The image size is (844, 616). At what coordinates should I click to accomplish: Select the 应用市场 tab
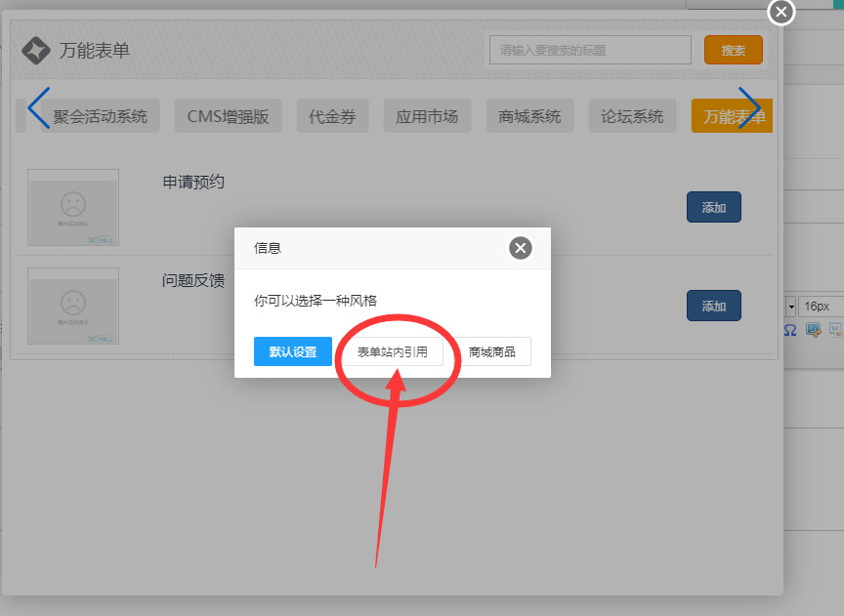[428, 115]
